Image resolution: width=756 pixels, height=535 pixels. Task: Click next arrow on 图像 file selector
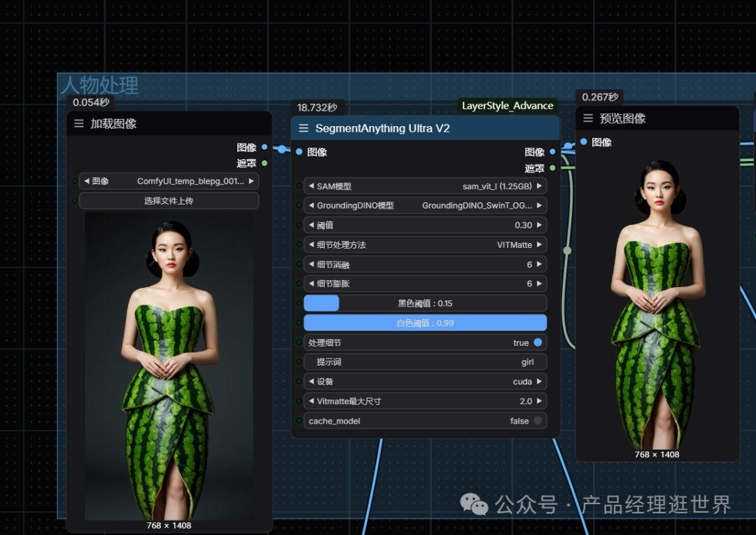coord(251,181)
